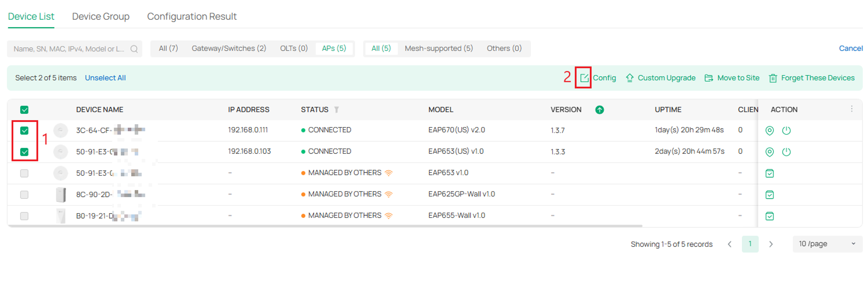The width and height of the screenshot is (868, 282).
Task: Click IP address 192.168.0.111
Action: pyautogui.click(x=248, y=130)
